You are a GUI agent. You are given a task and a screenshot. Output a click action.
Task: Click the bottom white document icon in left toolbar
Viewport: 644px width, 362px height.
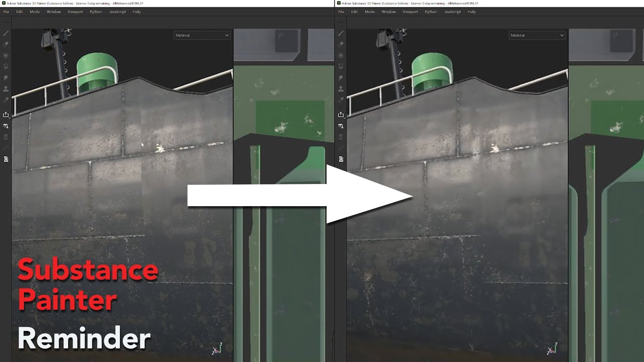pyautogui.click(x=6, y=159)
